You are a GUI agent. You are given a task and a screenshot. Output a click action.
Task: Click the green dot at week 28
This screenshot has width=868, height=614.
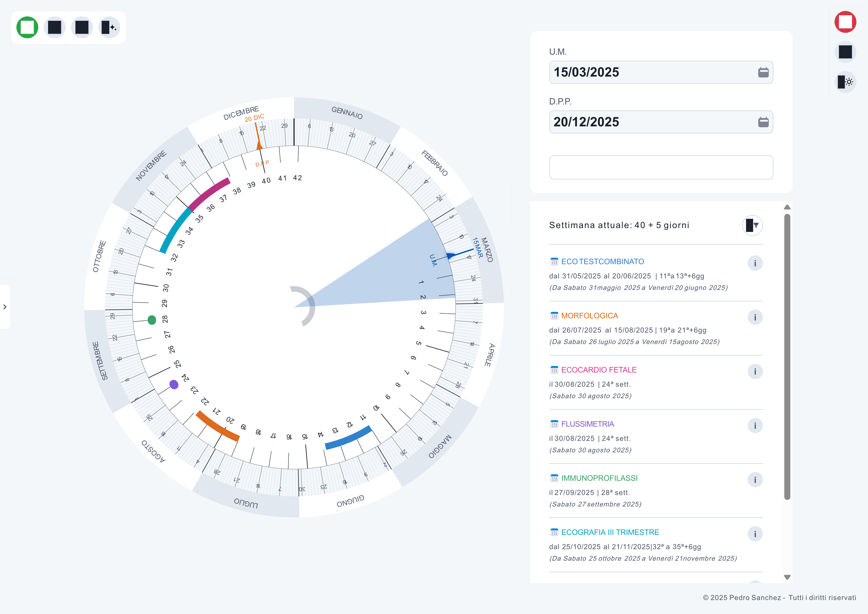[x=152, y=320]
